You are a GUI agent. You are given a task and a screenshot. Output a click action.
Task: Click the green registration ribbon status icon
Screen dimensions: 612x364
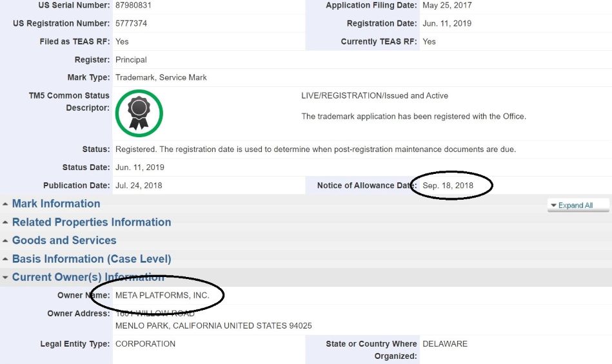pos(139,113)
